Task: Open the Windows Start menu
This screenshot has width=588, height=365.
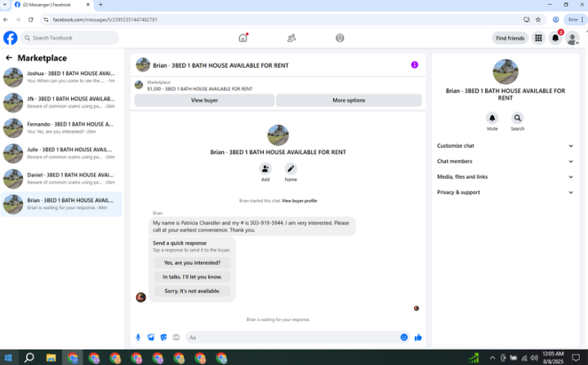Action: click(8, 358)
